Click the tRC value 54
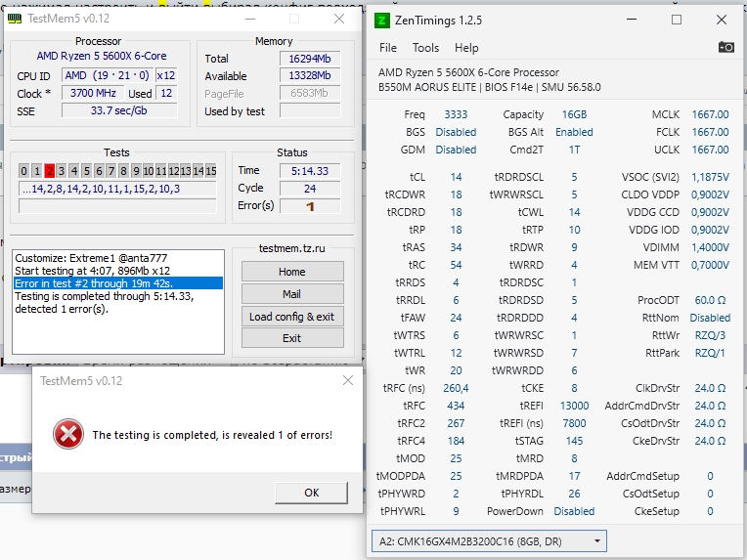This screenshot has width=747, height=560. (x=456, y=265)
